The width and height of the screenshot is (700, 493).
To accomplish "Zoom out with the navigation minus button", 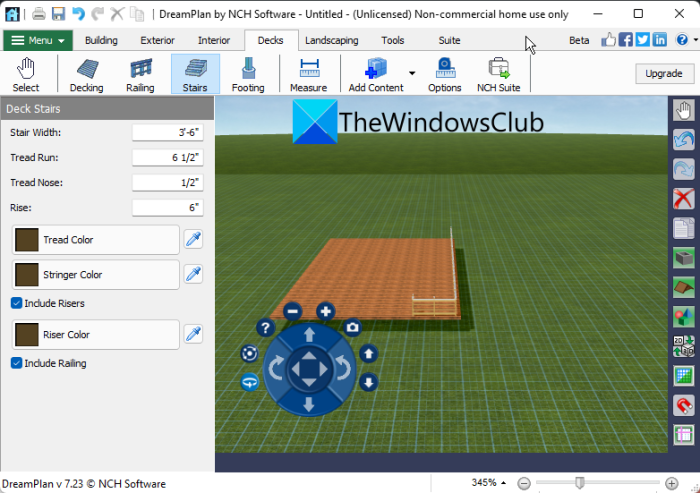I will [293, 311].
